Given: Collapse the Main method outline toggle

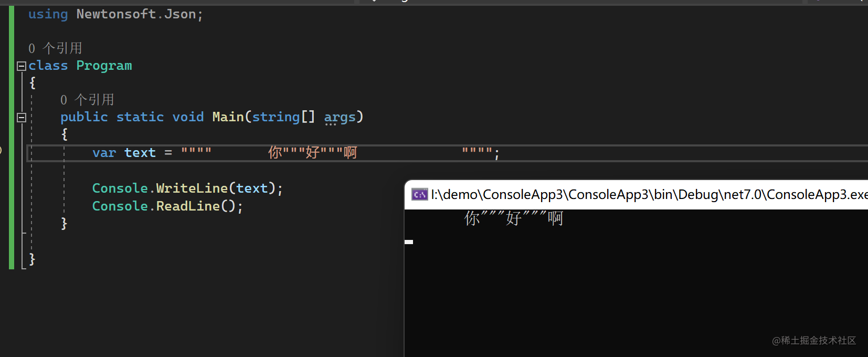Looking at the screenshot, I should pos(22,118).
